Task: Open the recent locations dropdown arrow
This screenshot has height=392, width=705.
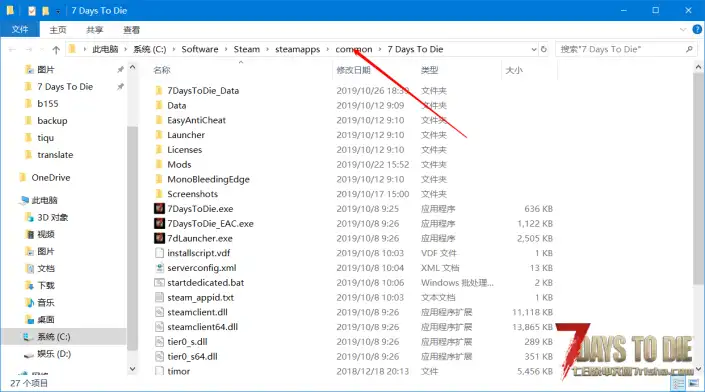Action: [x=42, y=49]
